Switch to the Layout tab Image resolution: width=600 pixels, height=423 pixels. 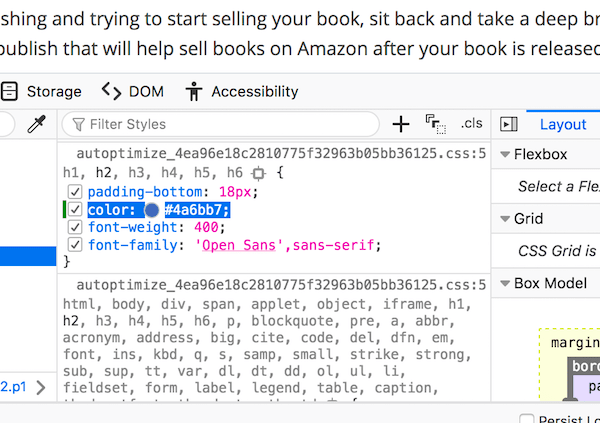[x=563, y=124]
